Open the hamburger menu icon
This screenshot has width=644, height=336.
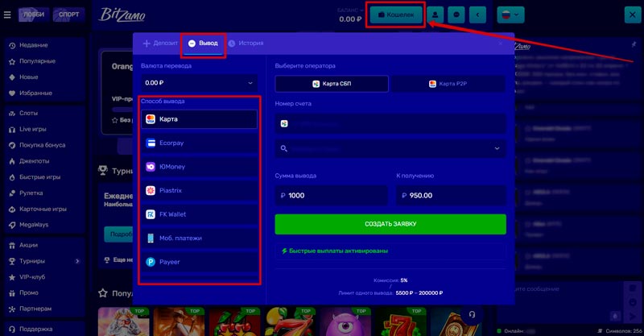coord(7,15)
